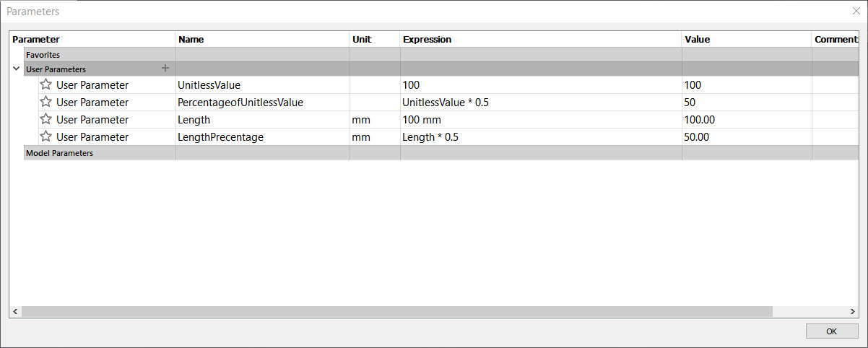
Task: Edit the expression Length * 0.5
Action: tap(541, 137)
